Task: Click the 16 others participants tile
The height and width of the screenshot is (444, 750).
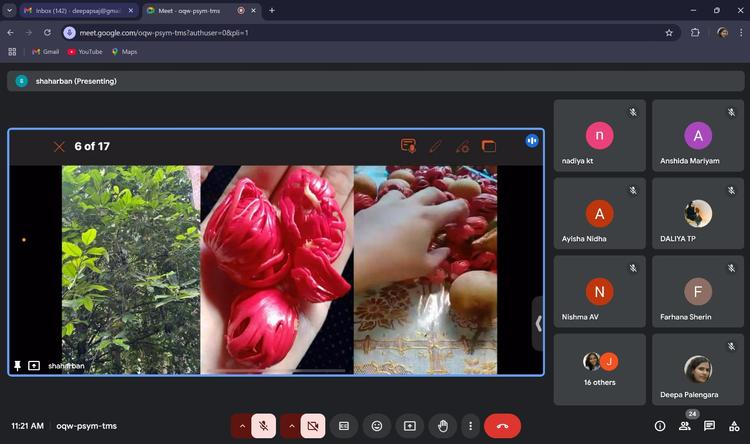Action: click(x=599, y=369)
